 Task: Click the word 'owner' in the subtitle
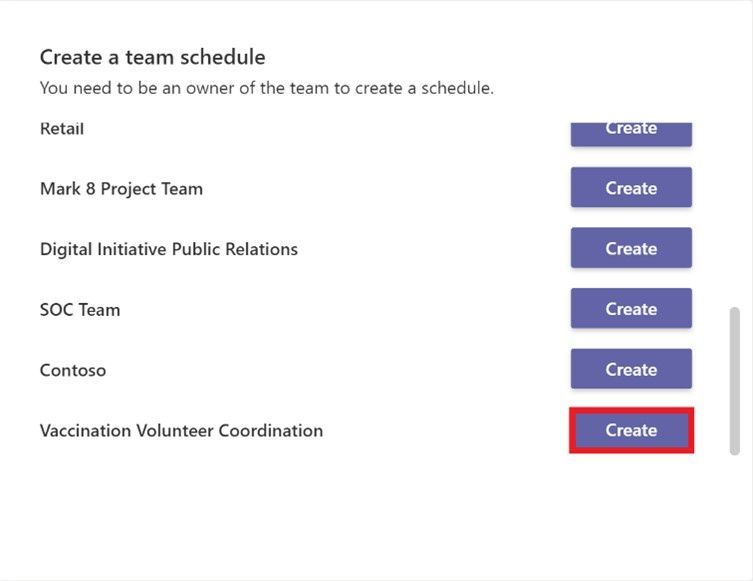point(209,88)
